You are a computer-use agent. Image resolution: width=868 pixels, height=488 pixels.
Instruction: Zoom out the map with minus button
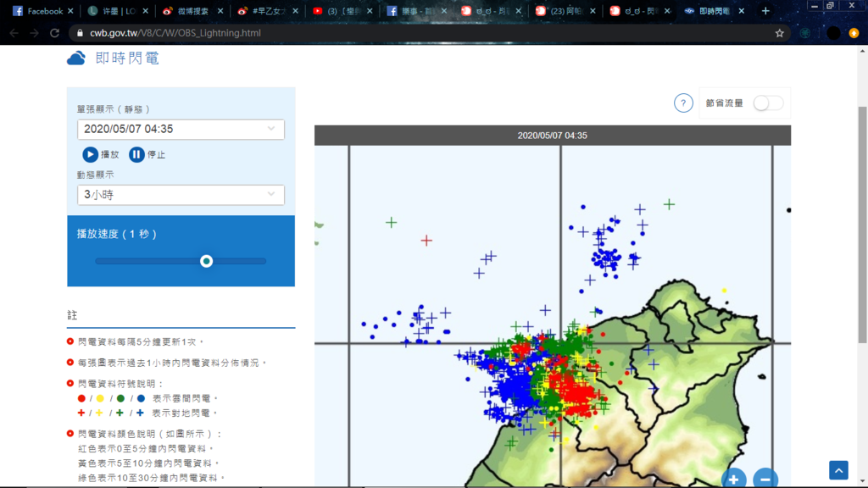click(x=765, y=479)
